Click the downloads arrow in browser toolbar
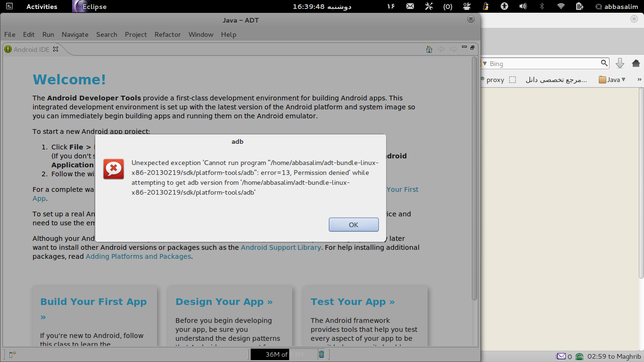Viewport: 644px width, 362px height. pyautogui.click(x=620, y=63)
